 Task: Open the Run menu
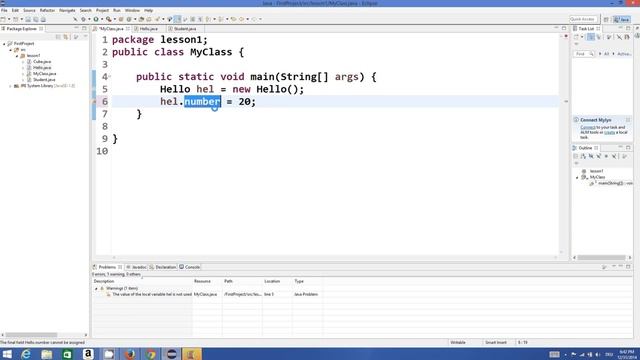point(117,10)
